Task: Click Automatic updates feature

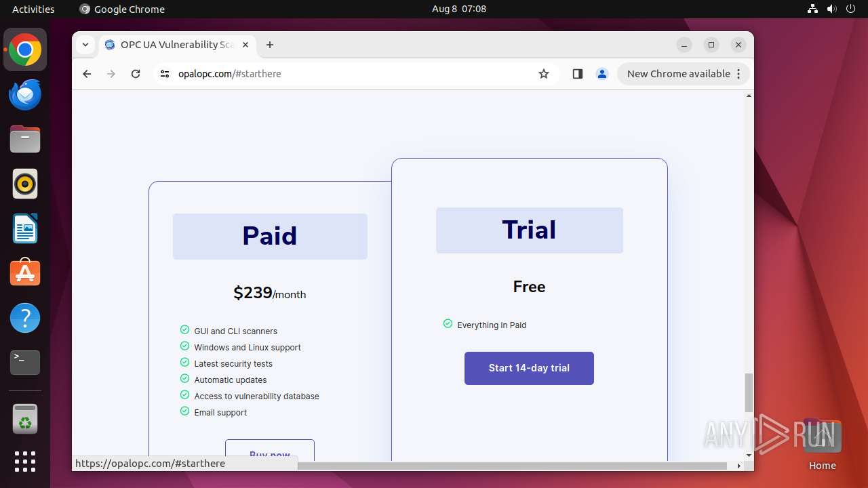Action: tap(231, 380)
